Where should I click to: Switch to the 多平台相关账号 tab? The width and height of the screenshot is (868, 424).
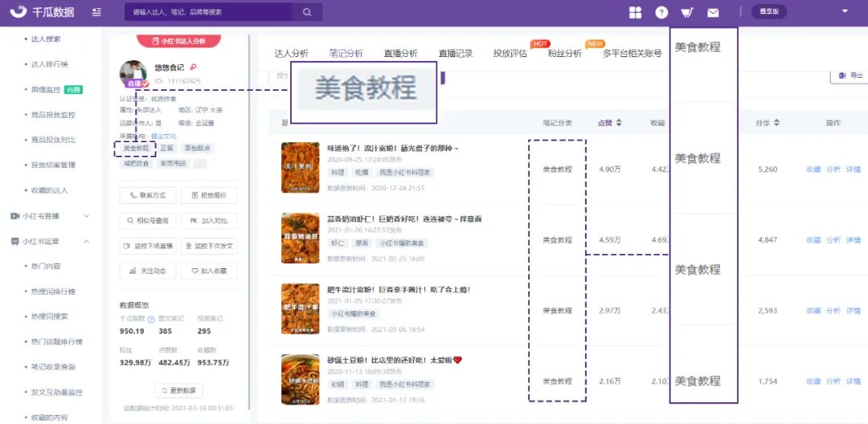[x=633, y=54]
